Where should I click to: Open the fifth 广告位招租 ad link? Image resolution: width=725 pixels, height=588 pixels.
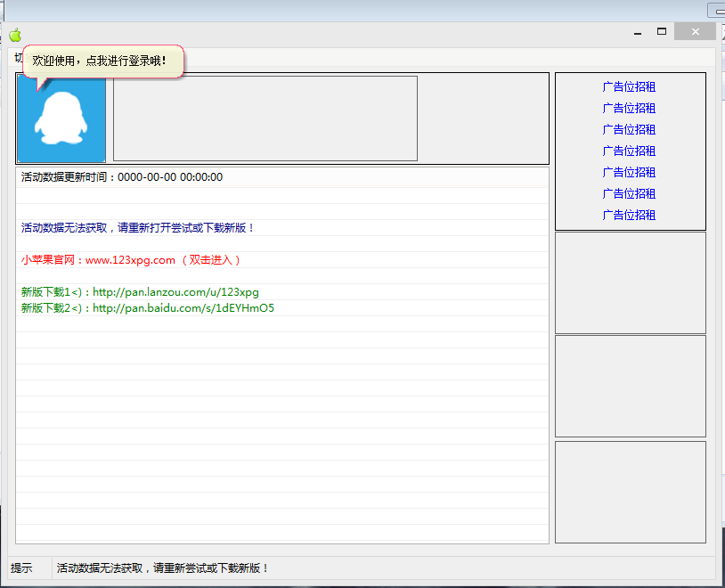click(629, 172)
